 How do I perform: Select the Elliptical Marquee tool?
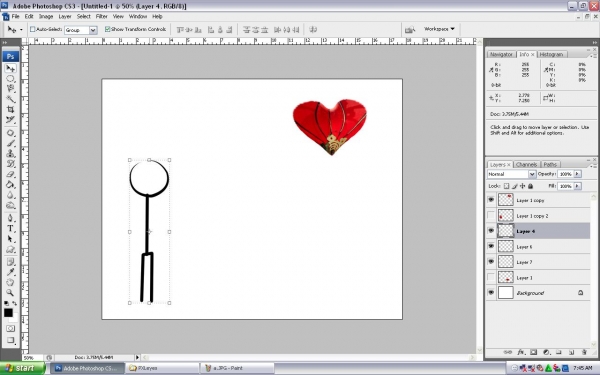pyautogui.click(x=10, y=79)
